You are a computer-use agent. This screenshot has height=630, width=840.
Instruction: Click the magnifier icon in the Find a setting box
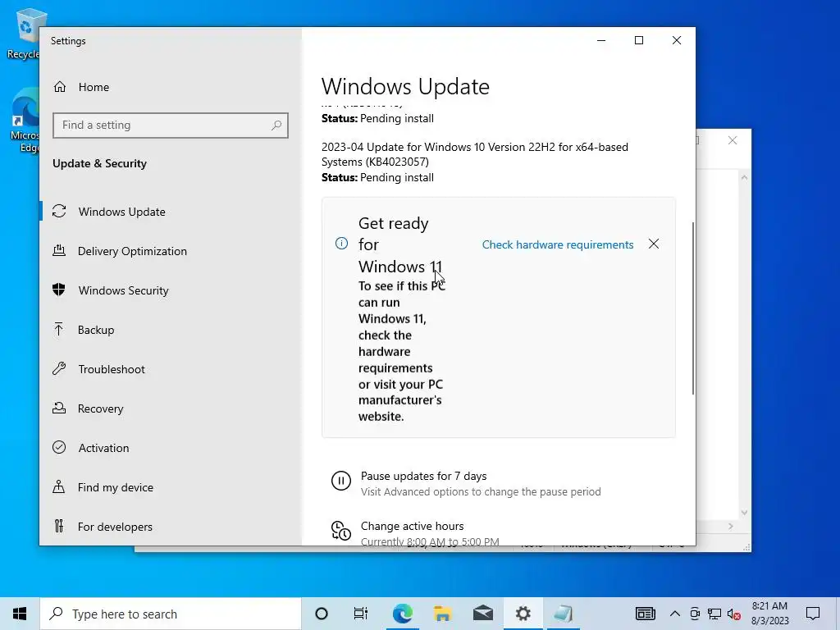pos(276,126)
